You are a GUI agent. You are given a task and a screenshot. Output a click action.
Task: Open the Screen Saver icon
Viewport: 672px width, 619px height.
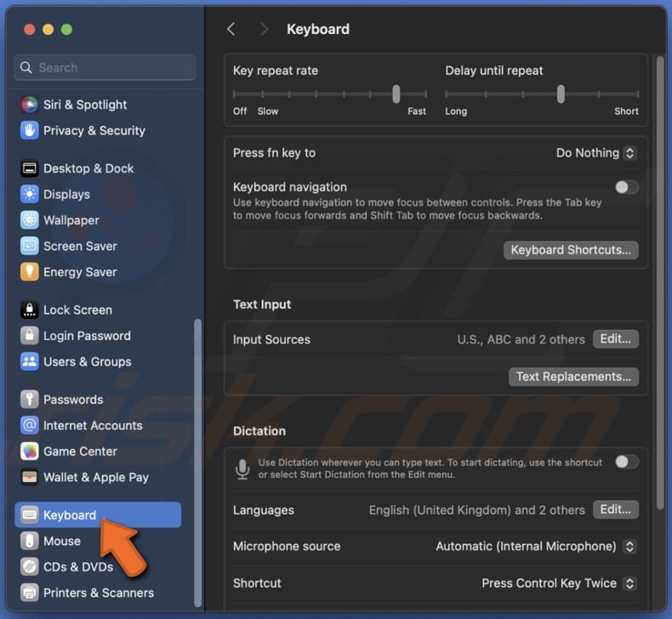click(x=29, y=246)
